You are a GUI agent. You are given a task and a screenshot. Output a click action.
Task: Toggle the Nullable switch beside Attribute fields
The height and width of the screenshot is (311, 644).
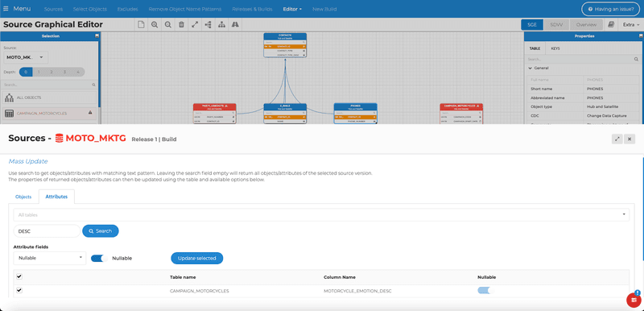click(99, 258)
